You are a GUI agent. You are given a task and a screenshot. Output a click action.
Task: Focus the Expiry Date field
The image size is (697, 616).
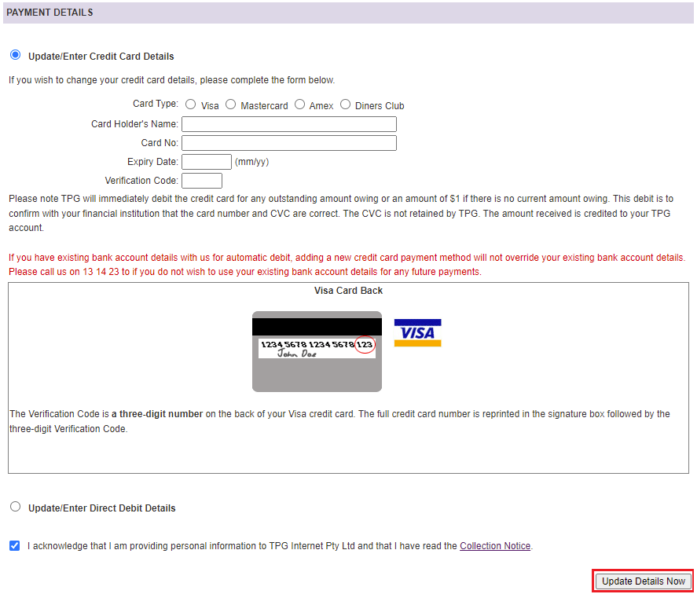(207, 162)
